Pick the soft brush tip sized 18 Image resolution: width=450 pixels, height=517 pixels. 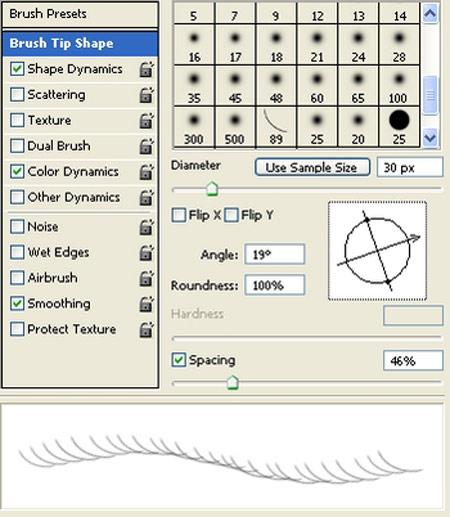pos(276,45)
